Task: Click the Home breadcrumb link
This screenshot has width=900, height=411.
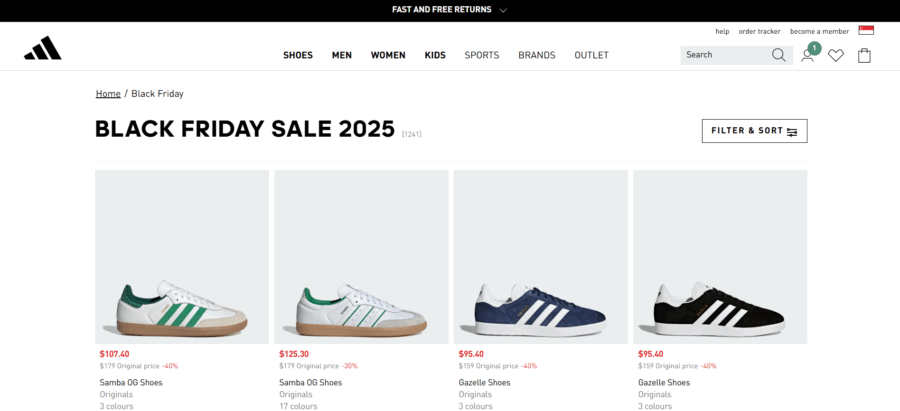Action: 108,94
